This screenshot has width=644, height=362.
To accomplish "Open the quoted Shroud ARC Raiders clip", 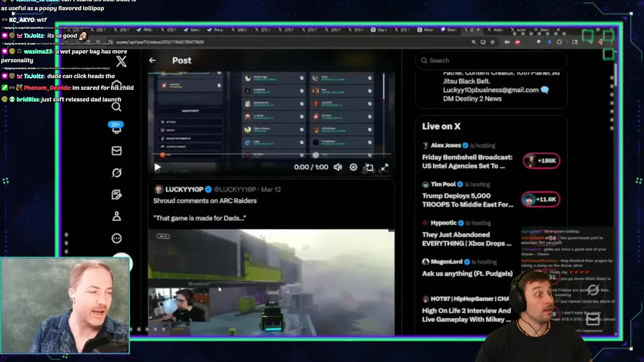I will 271,282.
